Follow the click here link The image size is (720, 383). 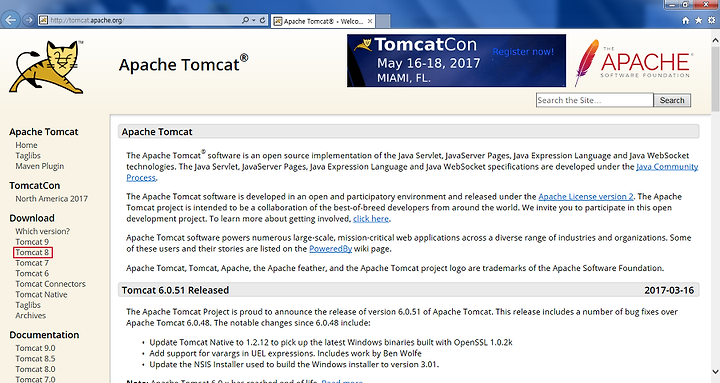(x=371, y=219)
